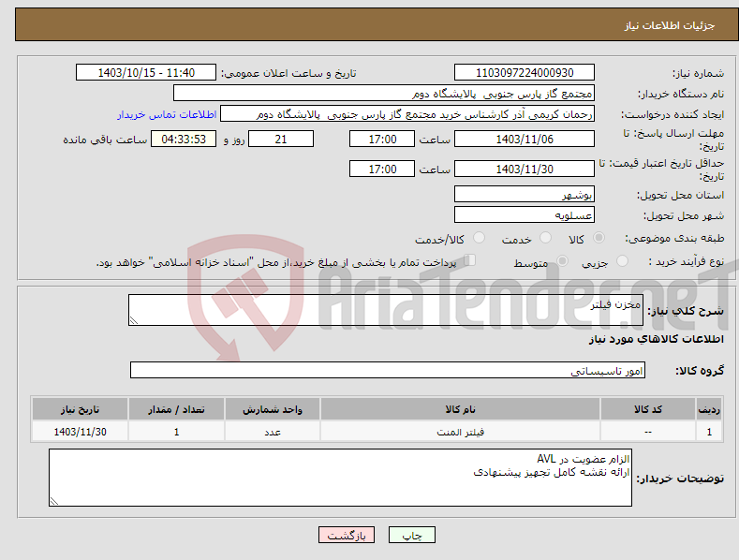Click the نام کالا column header
Screen dimensions: 739x560
pos(461,409)
